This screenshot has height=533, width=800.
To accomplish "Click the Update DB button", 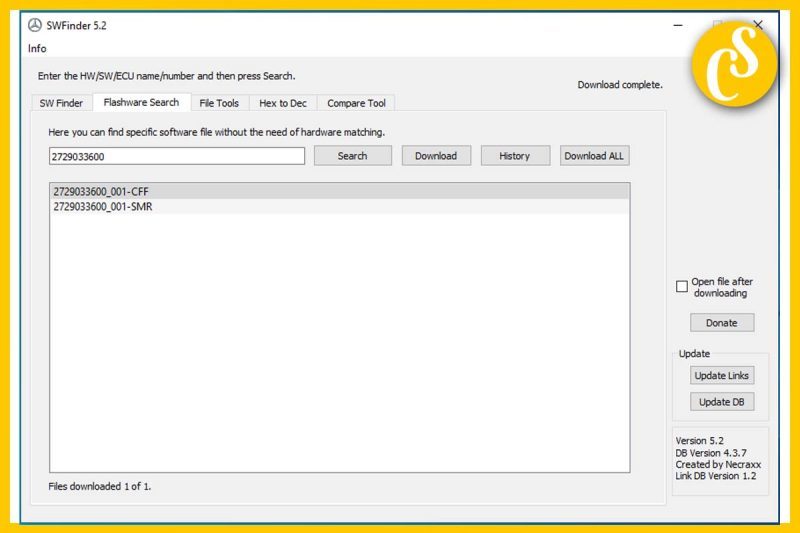I will click(721, 402).
